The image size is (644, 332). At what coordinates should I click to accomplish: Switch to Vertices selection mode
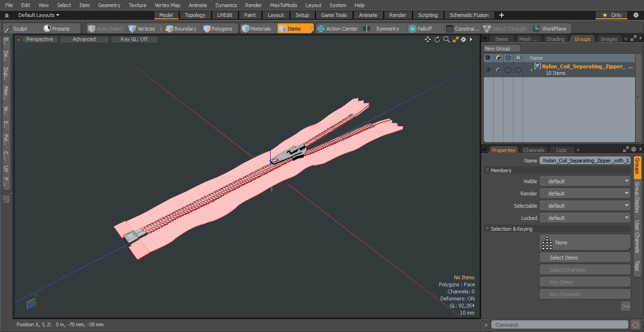(145, 29)
